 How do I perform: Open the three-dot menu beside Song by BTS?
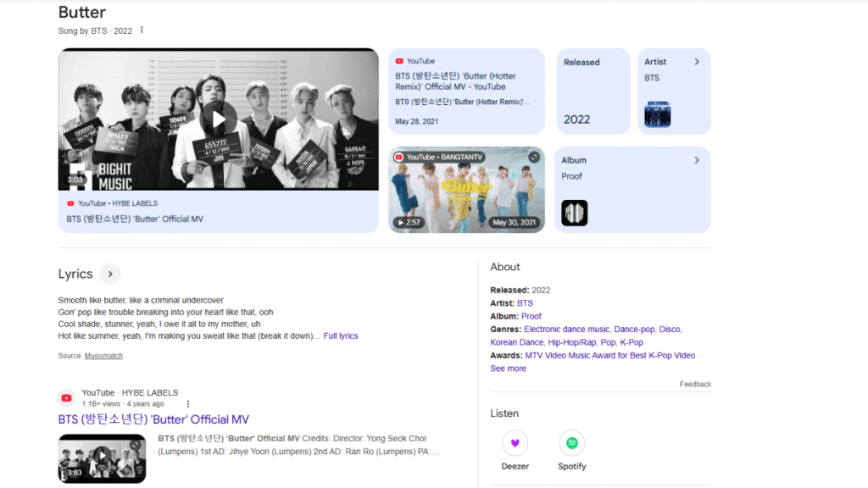click(142, 30)
